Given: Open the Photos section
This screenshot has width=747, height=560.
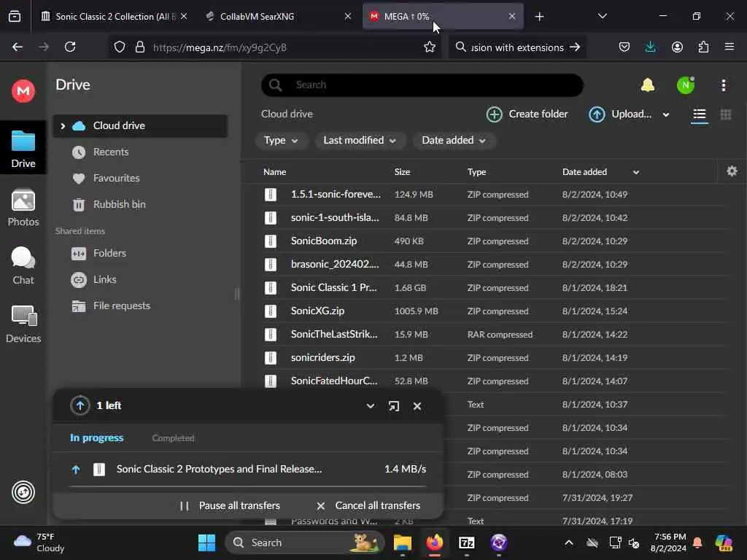Looking at the screenshot, I should coord(23,208).
